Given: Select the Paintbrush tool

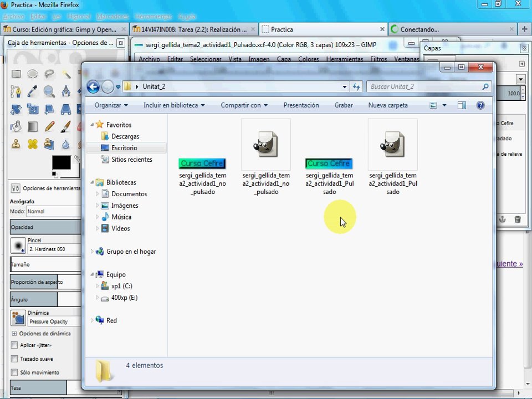Looking at the screenshot, I should 66,126.
